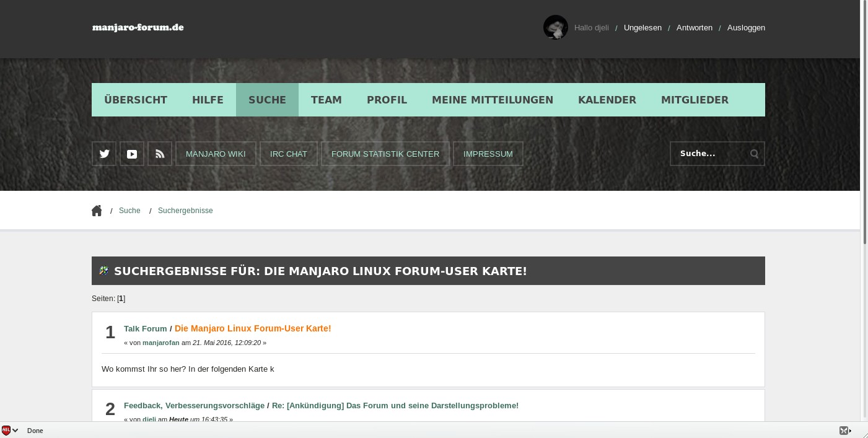Click the Ausloggen link
The image size is (868, 438).
tap(746, 28)
